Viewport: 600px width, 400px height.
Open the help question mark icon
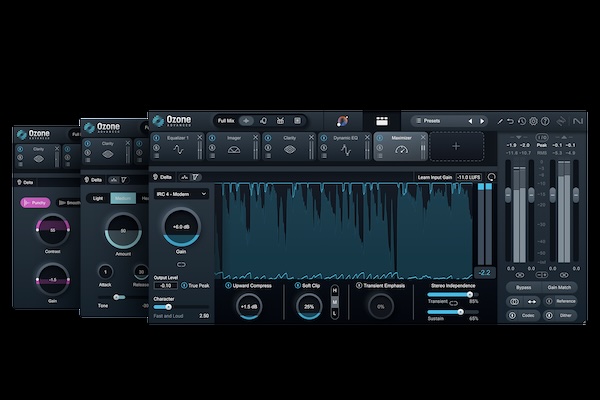click(545, 121)
